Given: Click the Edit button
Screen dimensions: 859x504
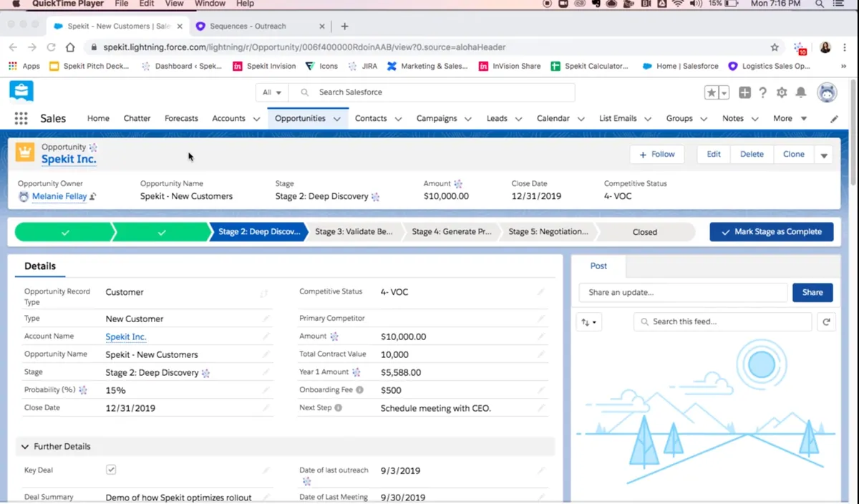Looking at the screenshot, I should point(714,155).
